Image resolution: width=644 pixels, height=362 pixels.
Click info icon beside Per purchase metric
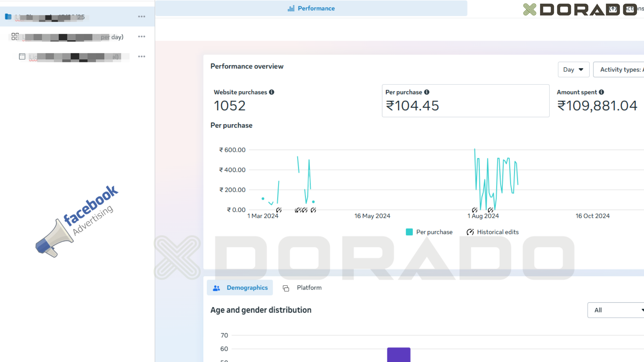tap(427, 92)
